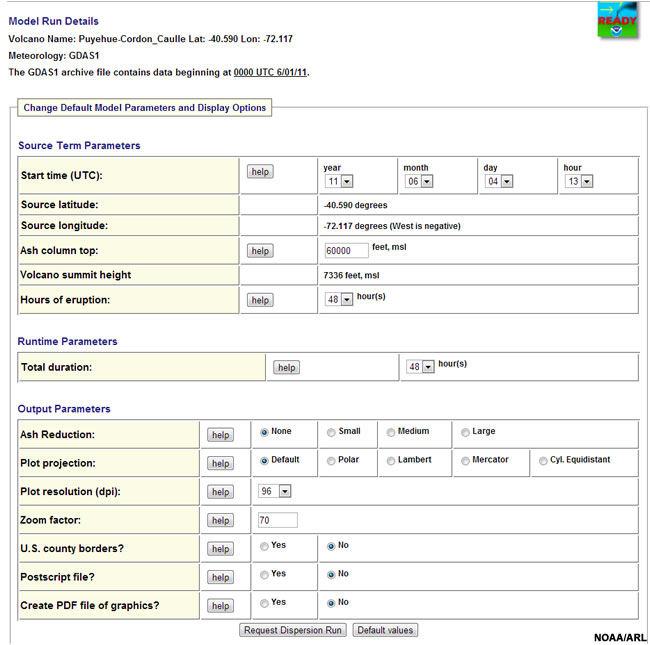
Task: Select Yes for Create PDF file
Action: click(264, 604)
